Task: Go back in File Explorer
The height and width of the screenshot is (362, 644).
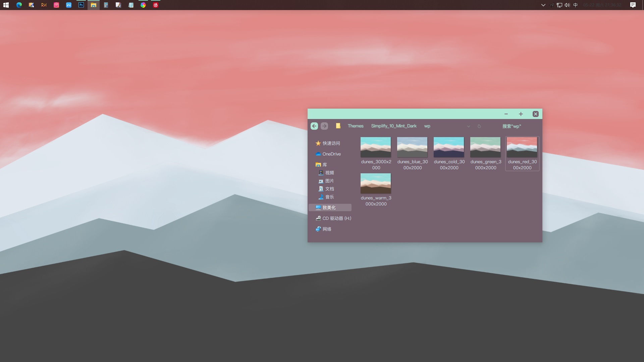Action: (314, 126)
